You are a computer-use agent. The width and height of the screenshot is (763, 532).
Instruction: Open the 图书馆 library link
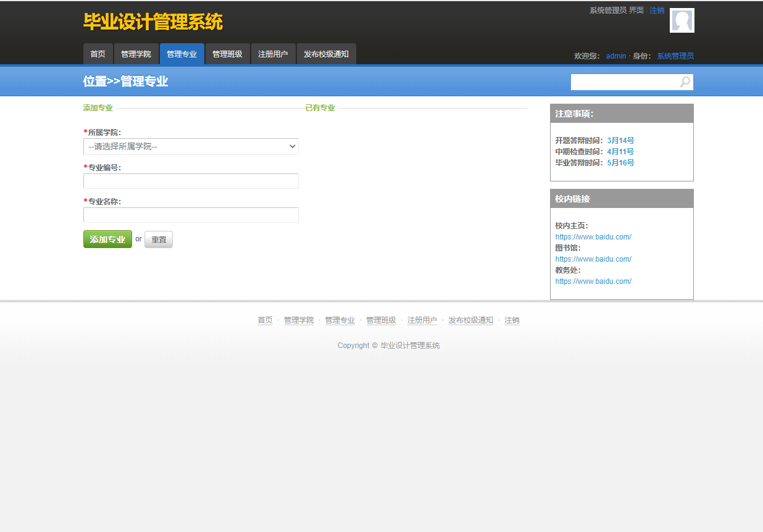coord(593,259)
